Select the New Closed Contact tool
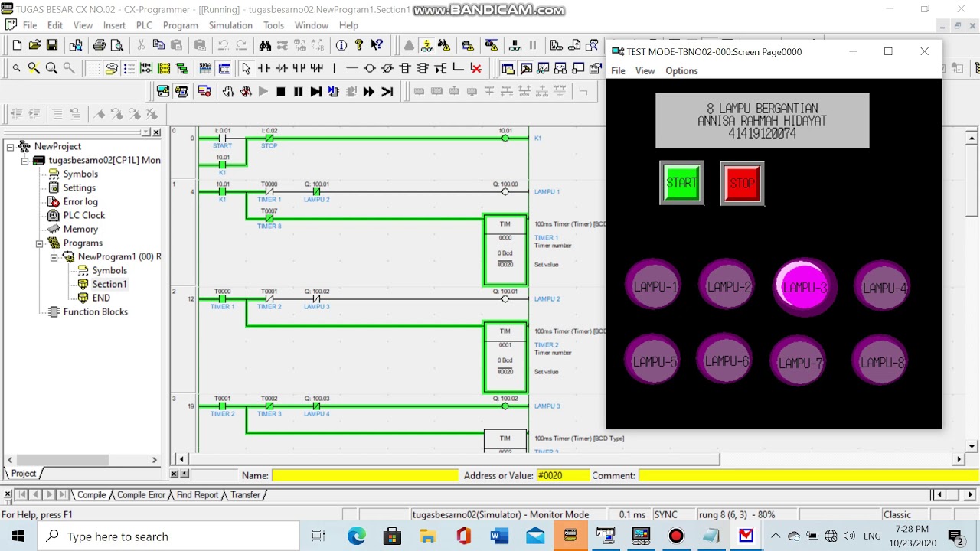This screenshot has height=551, width=980. [x=281, y=68]
